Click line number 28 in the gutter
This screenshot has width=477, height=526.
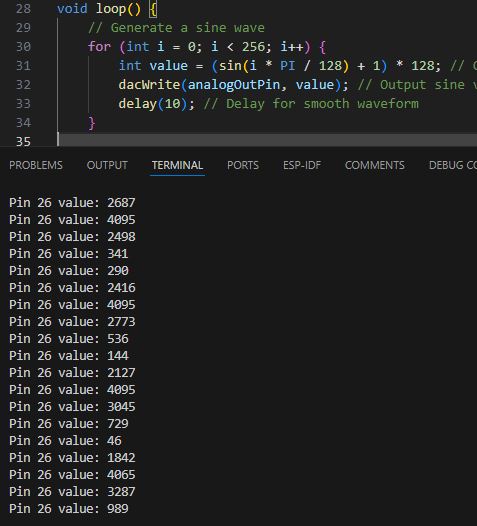tap(23, 8)
